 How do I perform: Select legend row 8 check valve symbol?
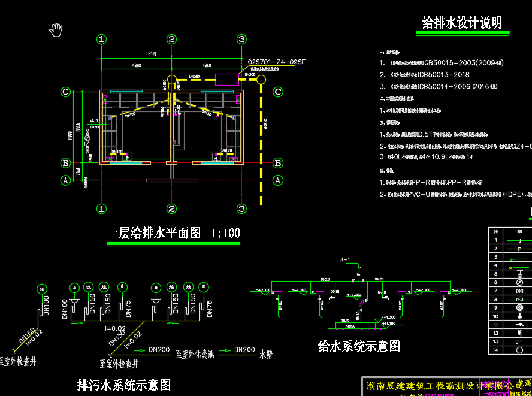[x=519, y=300]
